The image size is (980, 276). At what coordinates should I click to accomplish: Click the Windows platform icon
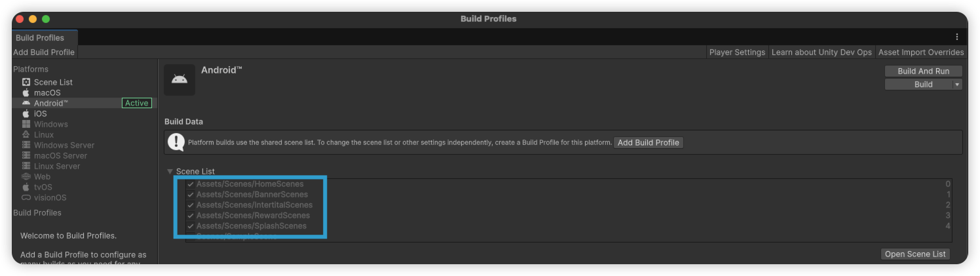pos(26,124)
